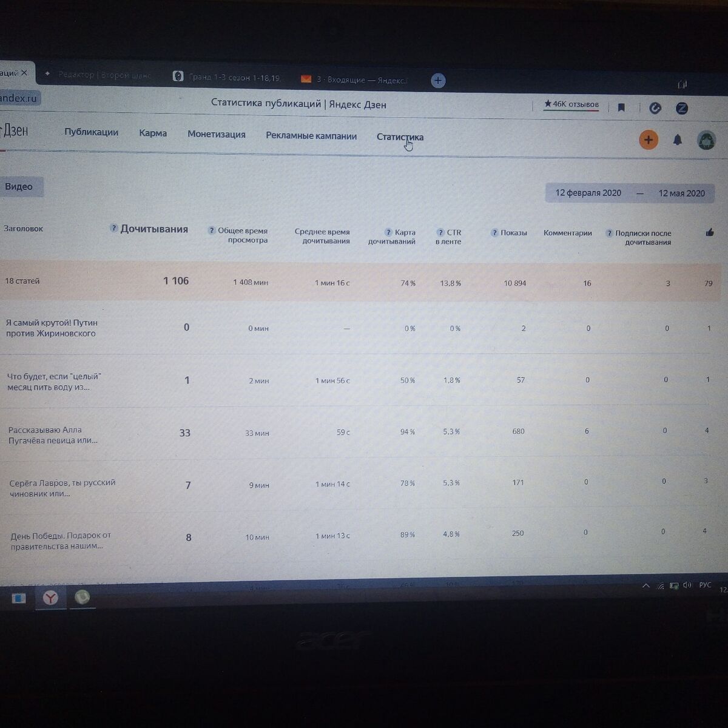Show help for Дочитывания column

click(113, 228)
